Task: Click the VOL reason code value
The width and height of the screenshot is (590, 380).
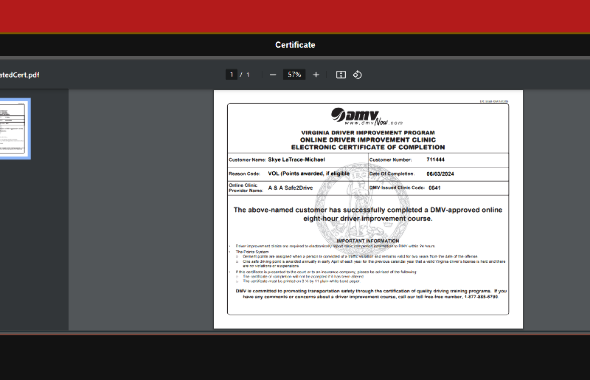Action: pos(309,173)
